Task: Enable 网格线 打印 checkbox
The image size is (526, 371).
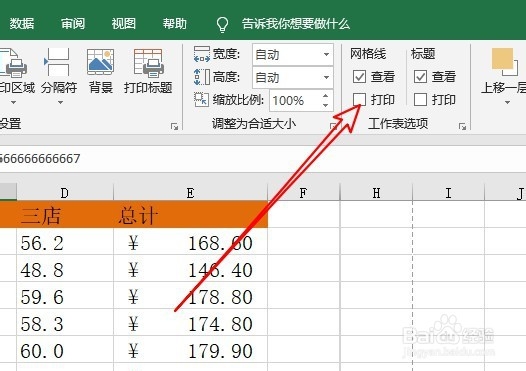Action: coord(359,100)
